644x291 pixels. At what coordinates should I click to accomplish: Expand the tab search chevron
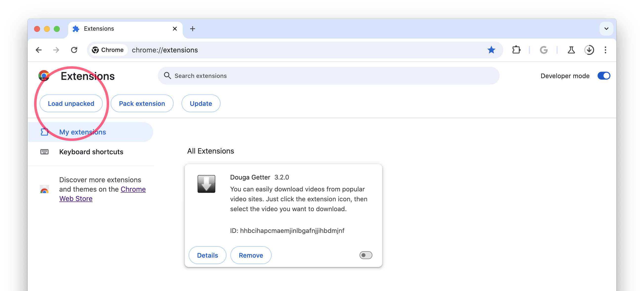[x=606, y=28]
